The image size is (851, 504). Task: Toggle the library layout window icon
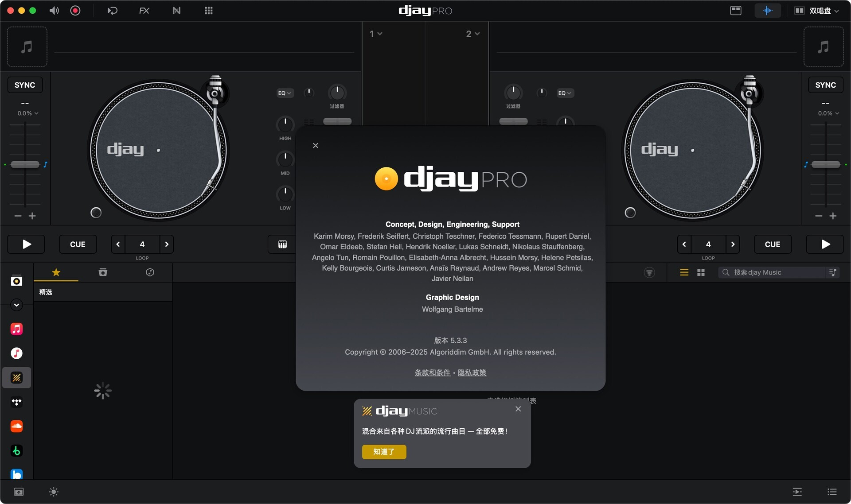pos(736,11)
